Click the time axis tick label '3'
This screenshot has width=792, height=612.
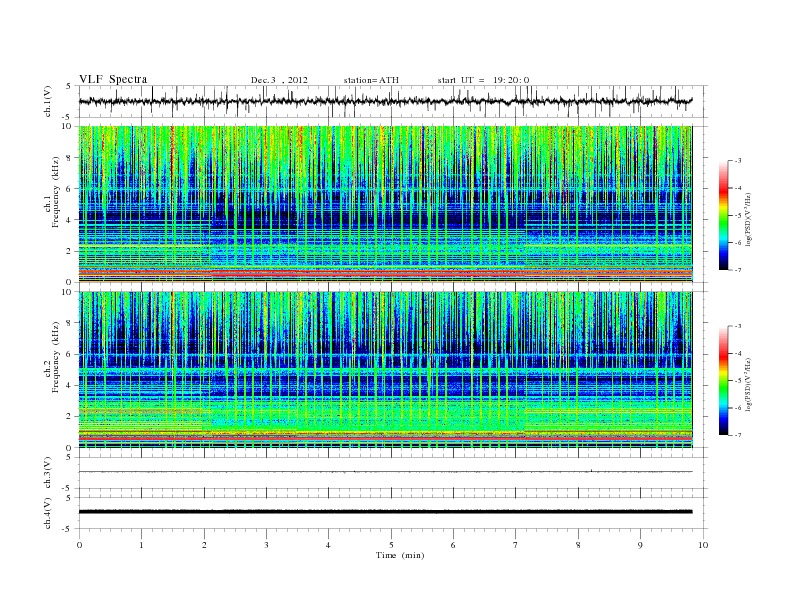pos(266,545)
